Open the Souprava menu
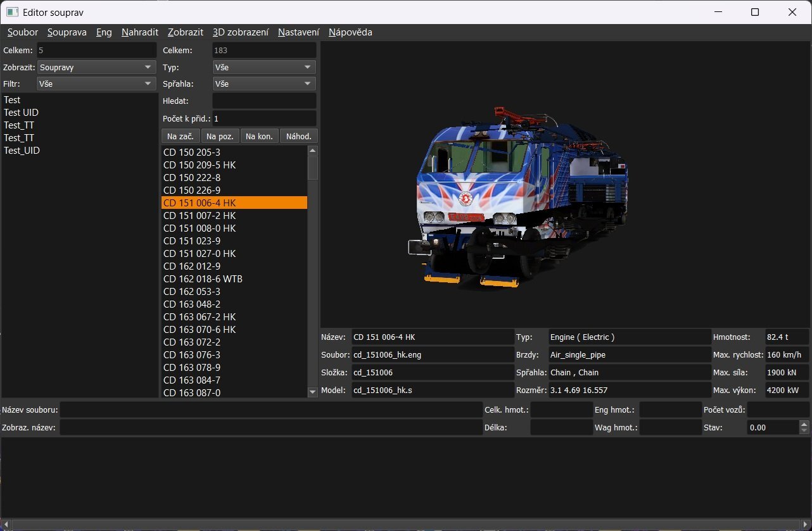The image size is (812, 531). [67, 32]
